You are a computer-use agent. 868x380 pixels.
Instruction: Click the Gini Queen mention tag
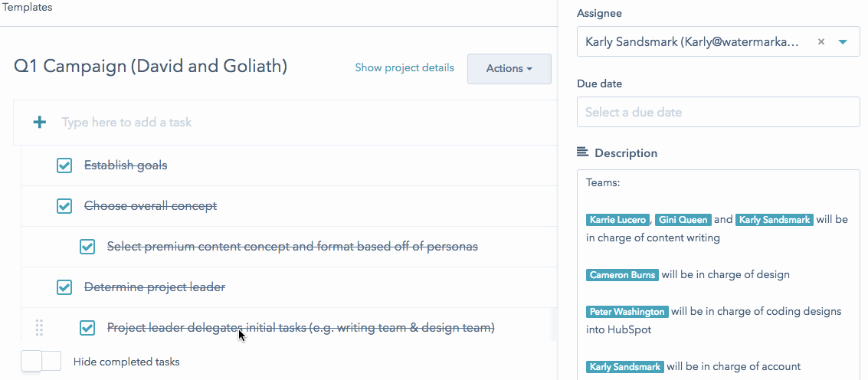click(x=683, y=220)
